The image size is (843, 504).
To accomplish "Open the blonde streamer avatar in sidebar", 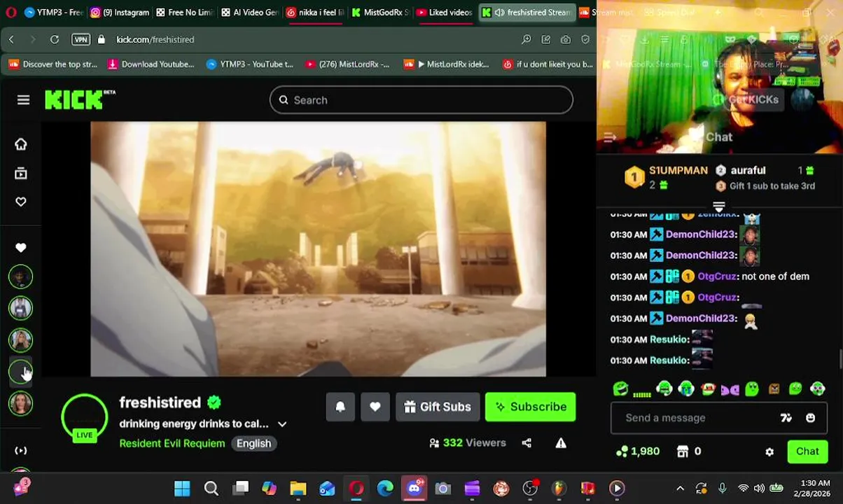I will point(21,340).
